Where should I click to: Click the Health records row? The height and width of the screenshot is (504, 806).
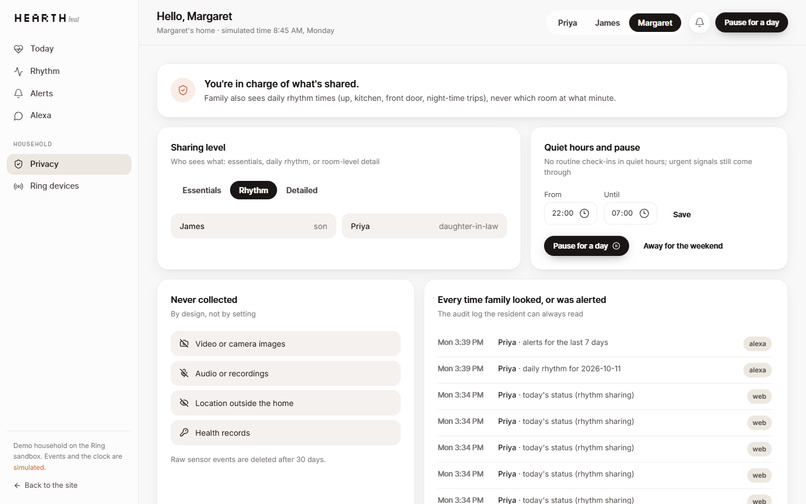[285, 433]
